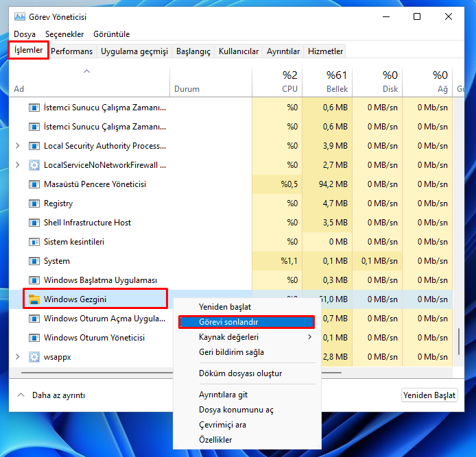Open the Uygulama geçmişi tab

pos(134,51)
